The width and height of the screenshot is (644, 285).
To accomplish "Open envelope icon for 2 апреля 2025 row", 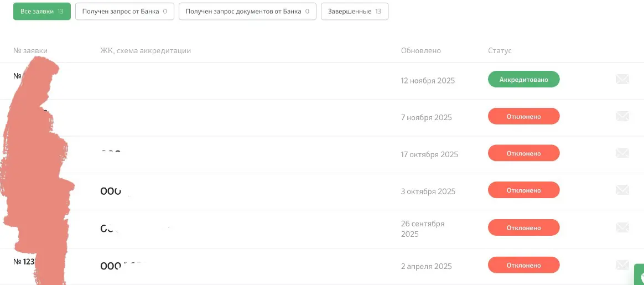I will point(622,265).
